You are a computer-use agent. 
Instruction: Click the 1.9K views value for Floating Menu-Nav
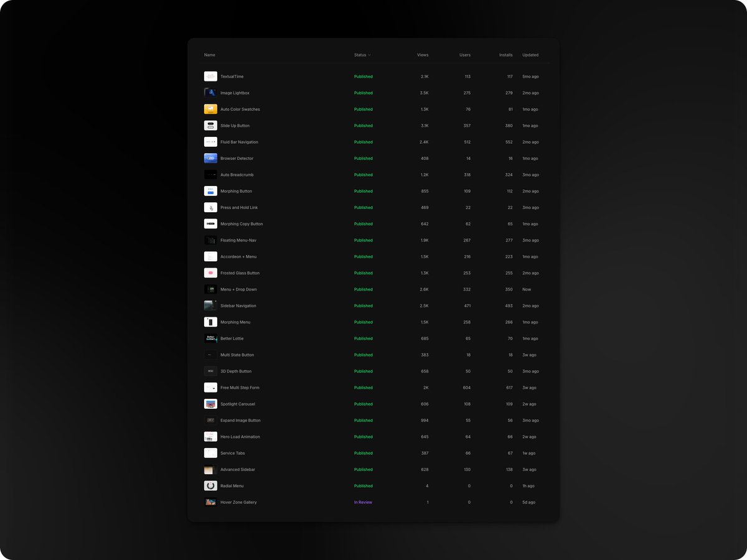[425, 240]
